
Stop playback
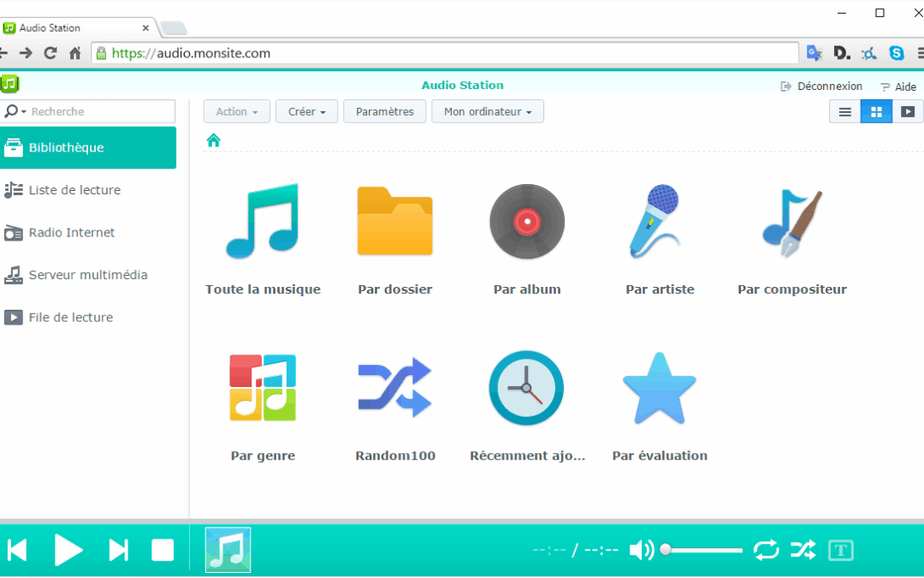click(163, 551)
